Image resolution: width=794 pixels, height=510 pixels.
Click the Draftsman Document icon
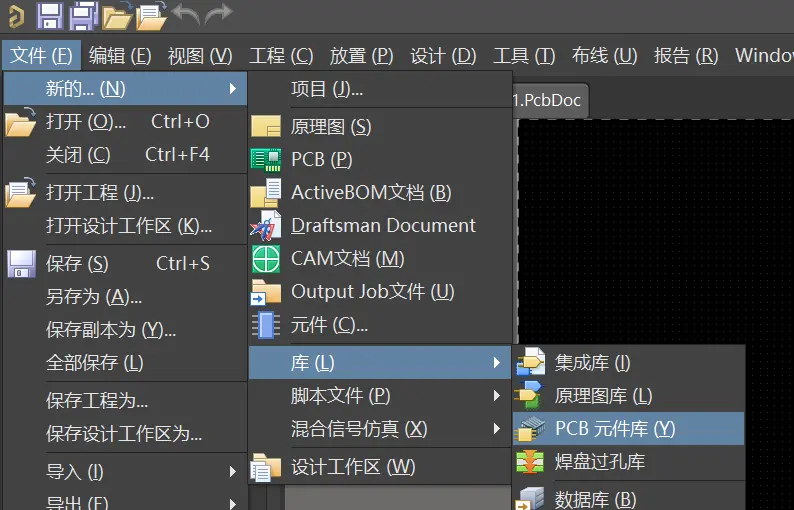click(266, 226)
